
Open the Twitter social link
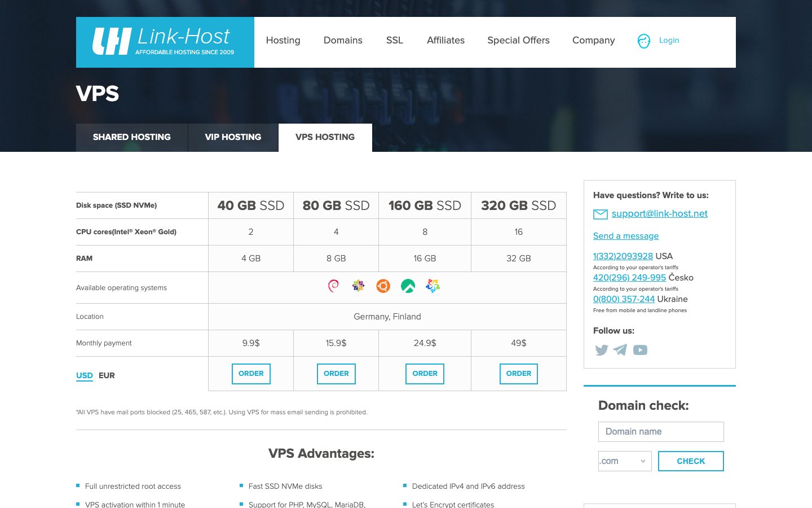[602, 350]
